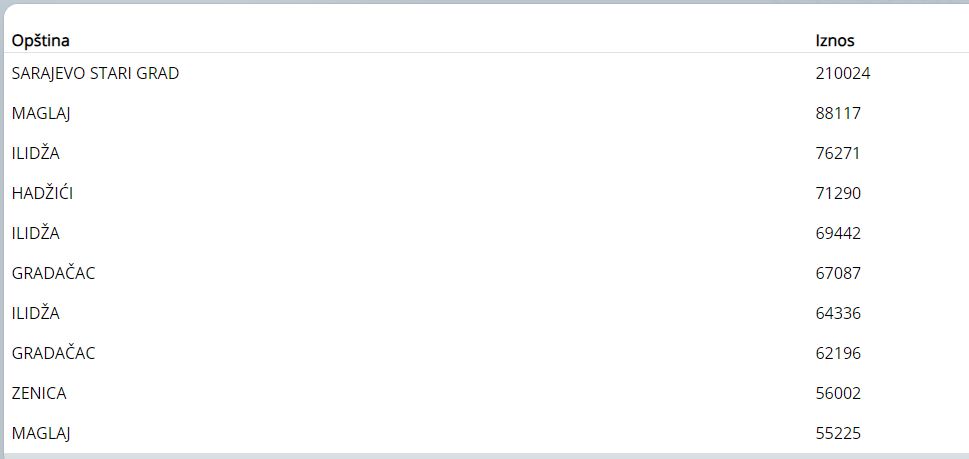Click the amount 56002

coord(838,393)
